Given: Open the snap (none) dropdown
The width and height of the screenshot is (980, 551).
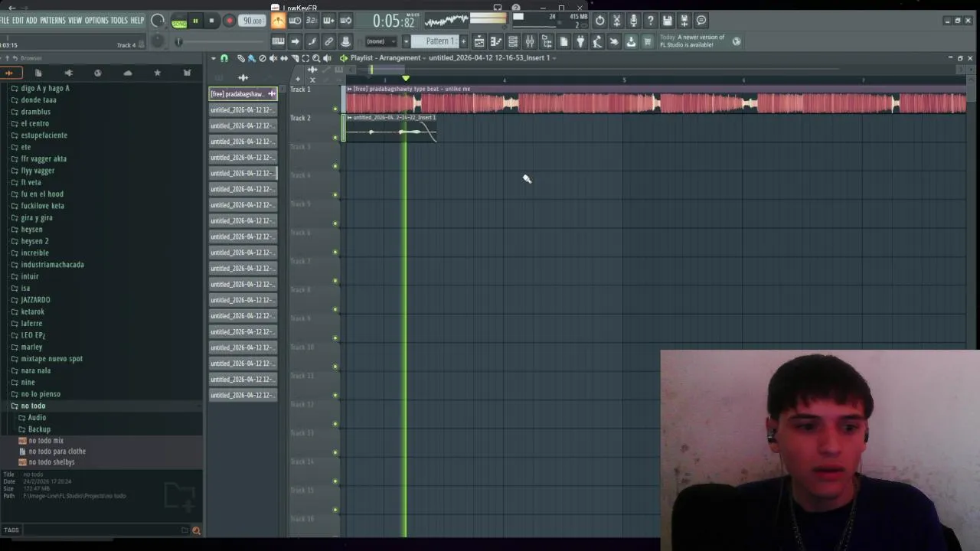Looking at the screenshot, I should click(x=381, y=41).
